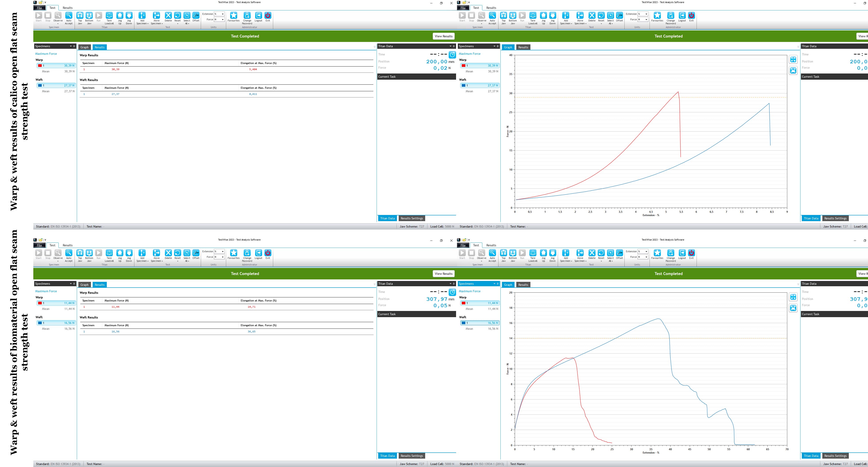
Task: Click Logout in the calico results window
Action: 258,17
